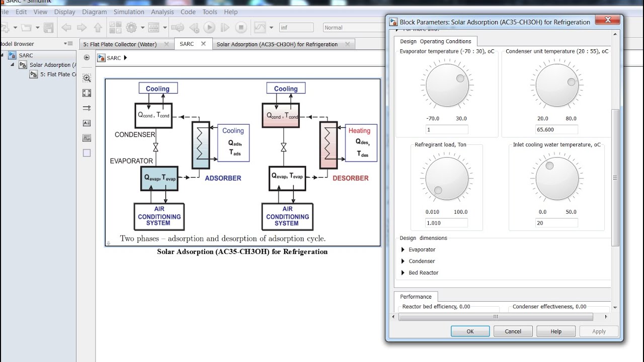Click the Refrigerant load 1.010 field
Image resolution: width=644 pixels, height=362 pixels.
[446, 223]
